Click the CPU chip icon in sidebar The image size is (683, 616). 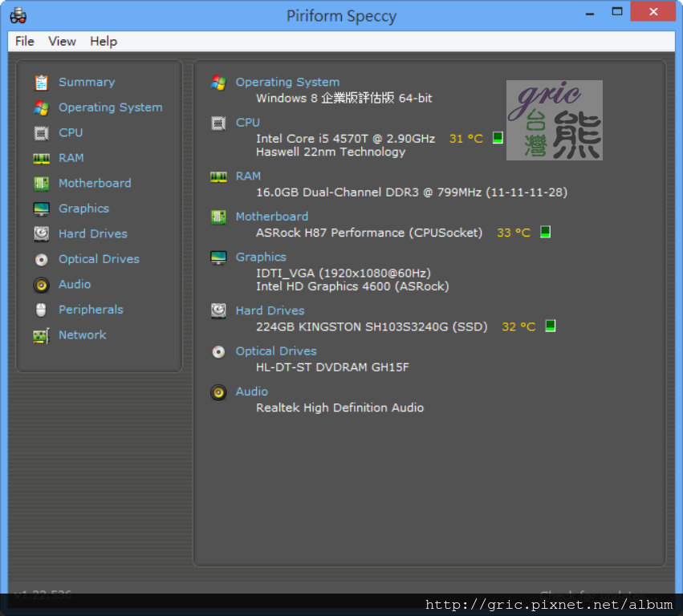click(42, 133)
